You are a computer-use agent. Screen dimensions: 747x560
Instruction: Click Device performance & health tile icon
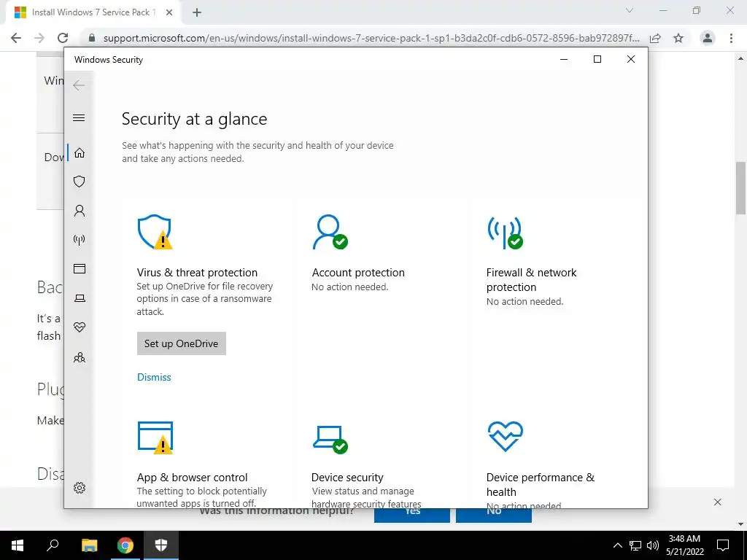505,436
